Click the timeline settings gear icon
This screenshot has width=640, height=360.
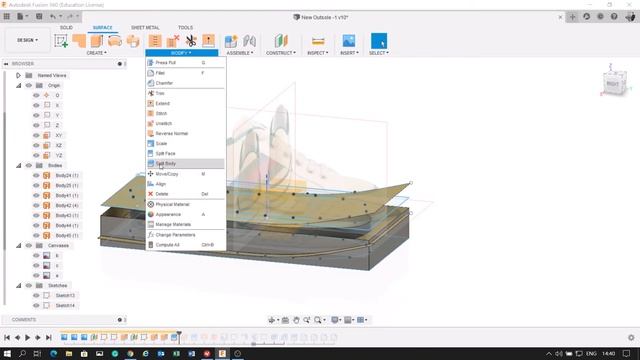tap(631, 338)
